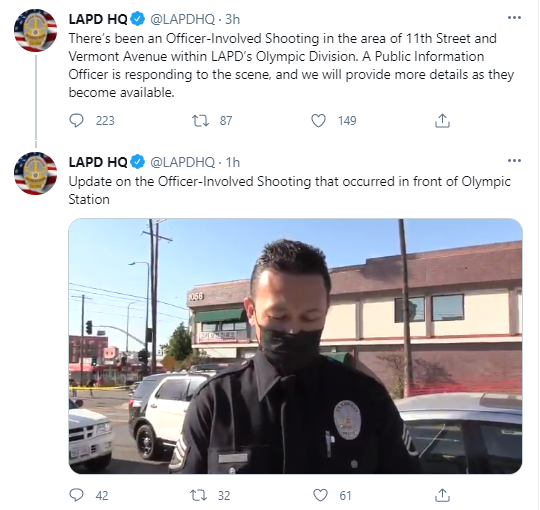Open @LAPDHQ handle in the first tweet
The width and height of the screenshot is (540, 510).
coord(183,19)
